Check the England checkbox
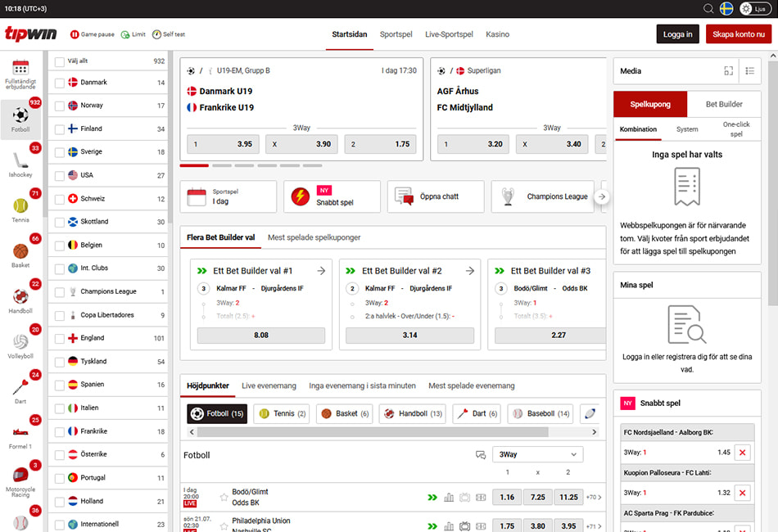 60,339
